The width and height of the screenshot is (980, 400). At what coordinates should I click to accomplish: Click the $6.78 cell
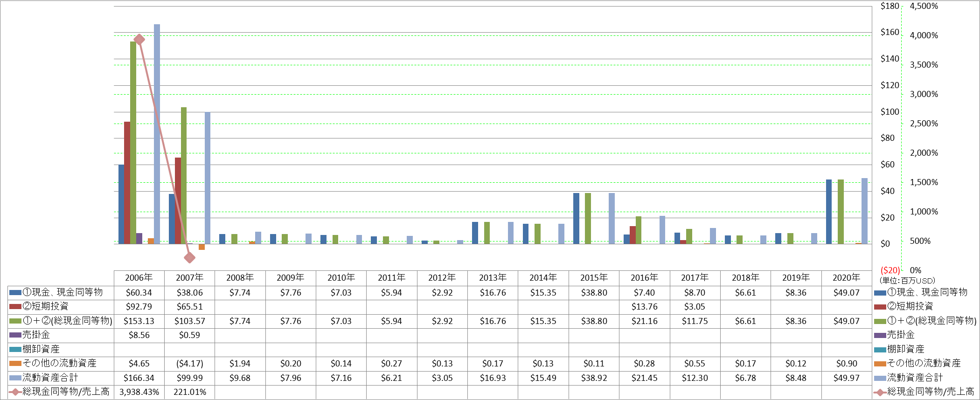coord(745,378)
